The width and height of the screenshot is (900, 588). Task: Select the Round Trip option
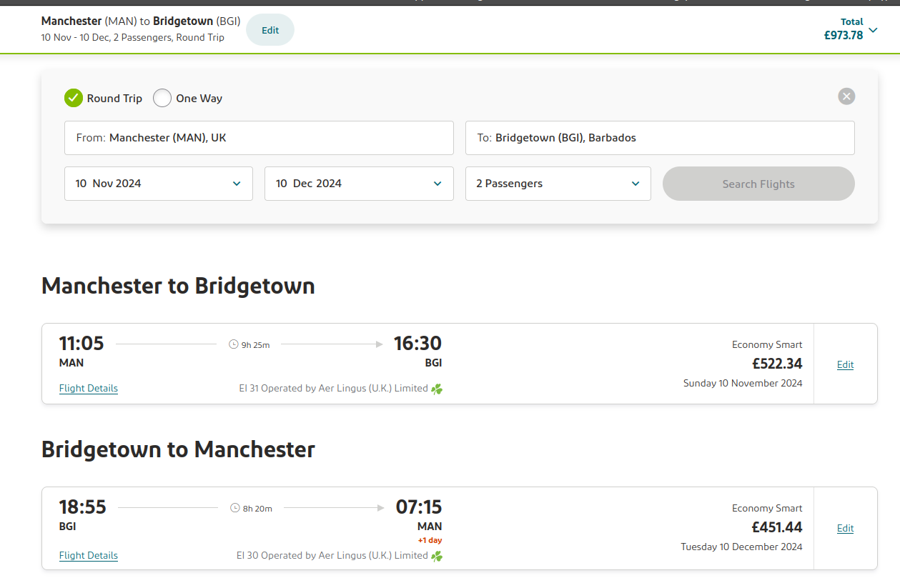[103, 98]
